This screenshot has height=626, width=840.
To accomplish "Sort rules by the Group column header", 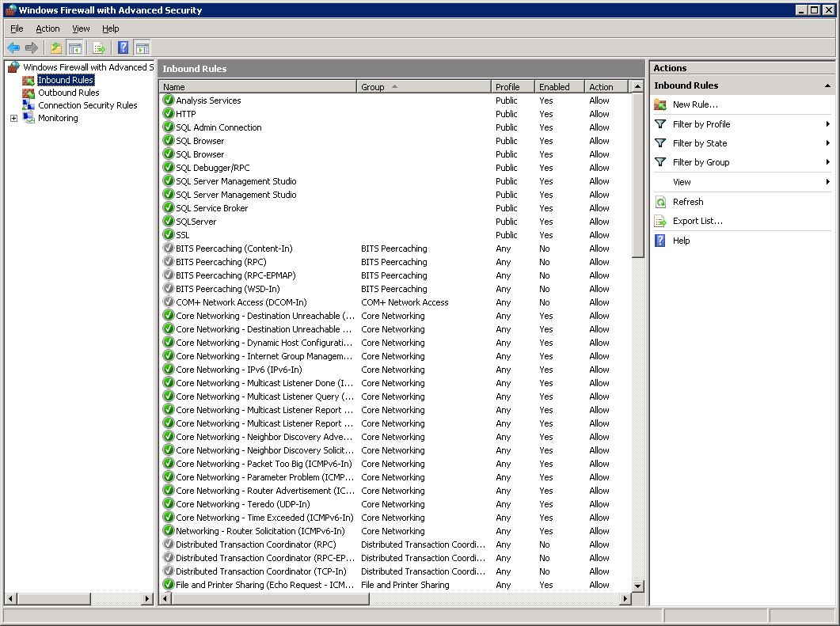I will tap(423, 85).
